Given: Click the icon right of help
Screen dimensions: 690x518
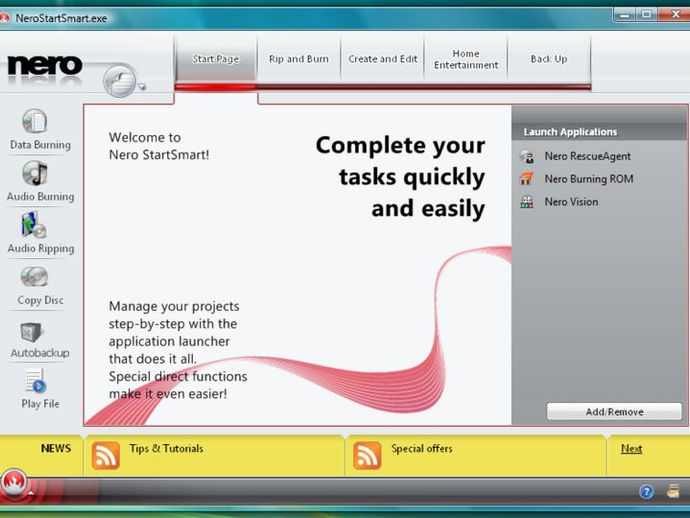Looking at the screenshot, I should (x=673, y=491).
